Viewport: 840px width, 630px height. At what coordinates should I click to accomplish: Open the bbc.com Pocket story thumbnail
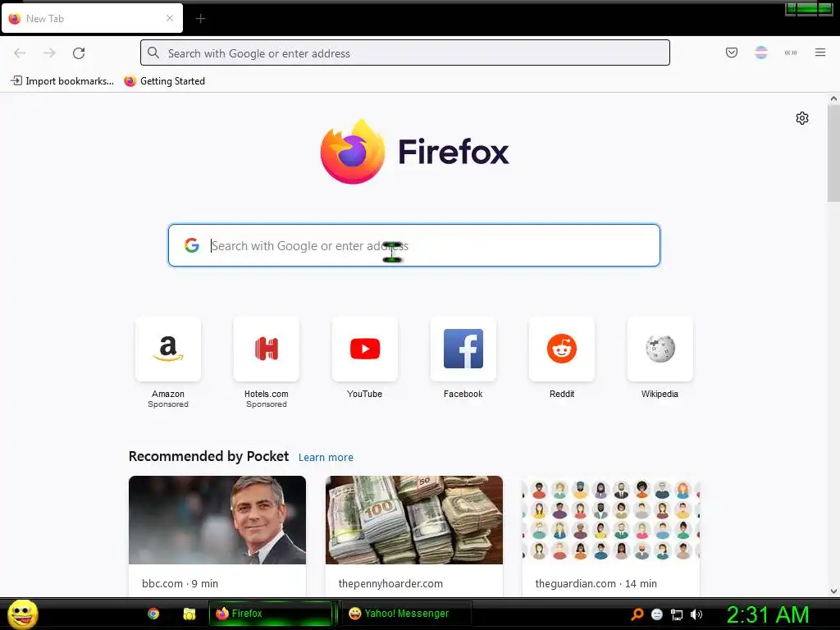pos(217,519)
